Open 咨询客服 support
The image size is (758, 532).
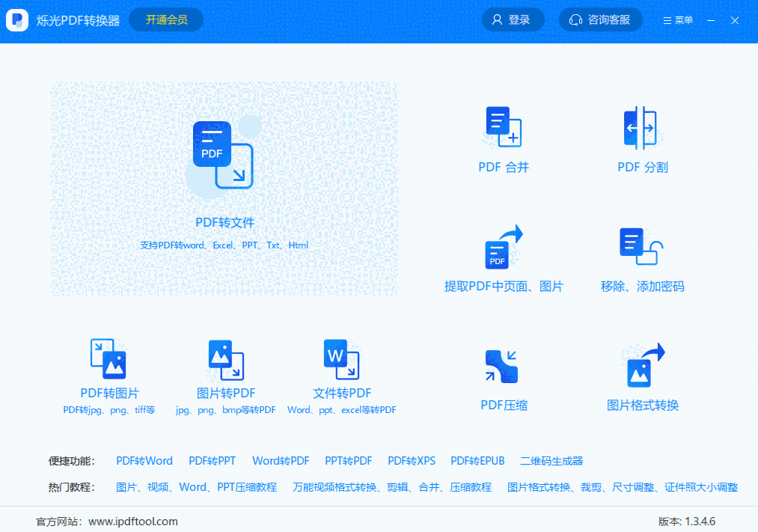600,19
